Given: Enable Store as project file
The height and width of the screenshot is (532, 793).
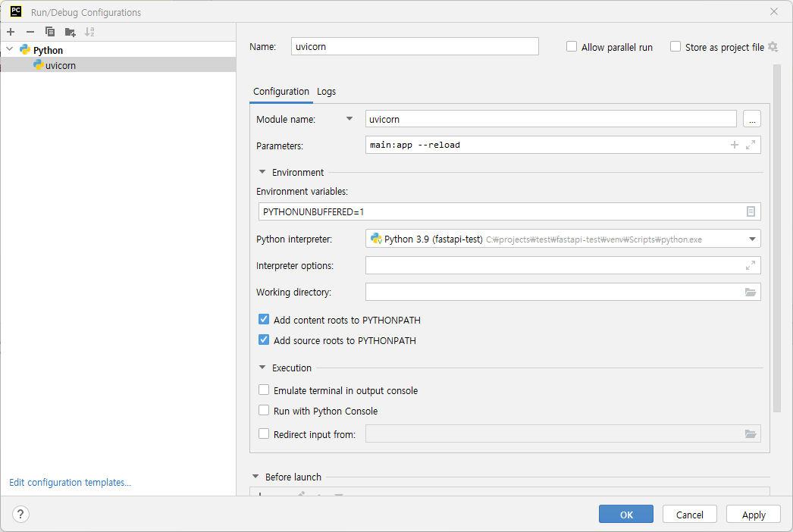Looking at the screenshot, I should pos(675,46).
